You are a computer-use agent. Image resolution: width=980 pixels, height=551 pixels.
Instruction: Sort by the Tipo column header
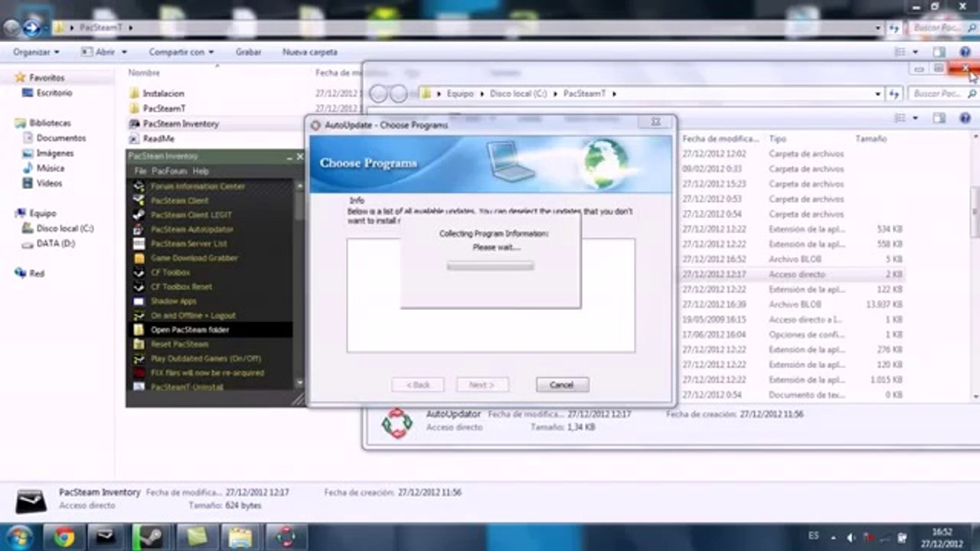click(778, 139)
